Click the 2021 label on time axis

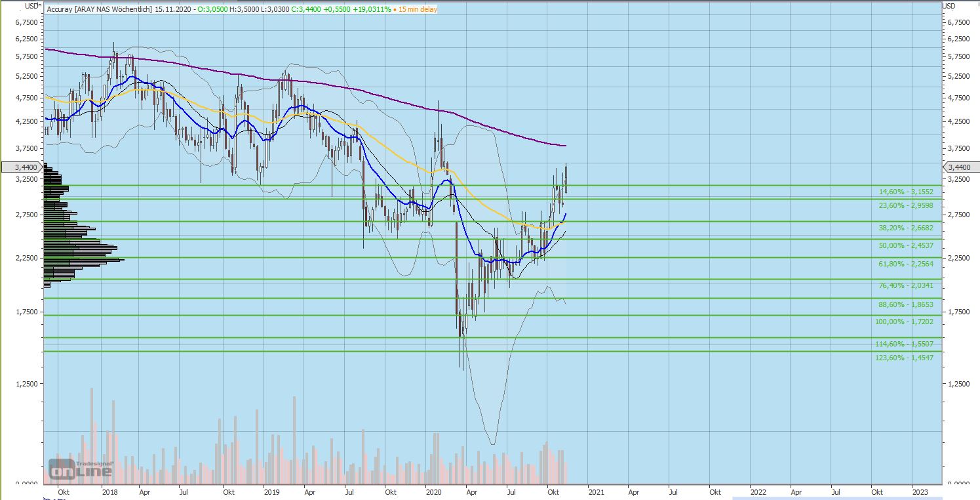[x=596, y=491]
